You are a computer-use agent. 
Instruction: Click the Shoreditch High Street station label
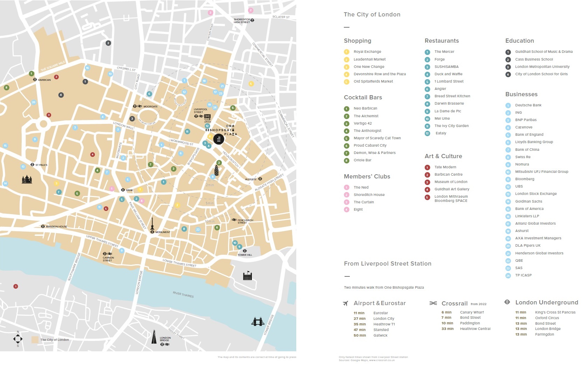[242, 21]
